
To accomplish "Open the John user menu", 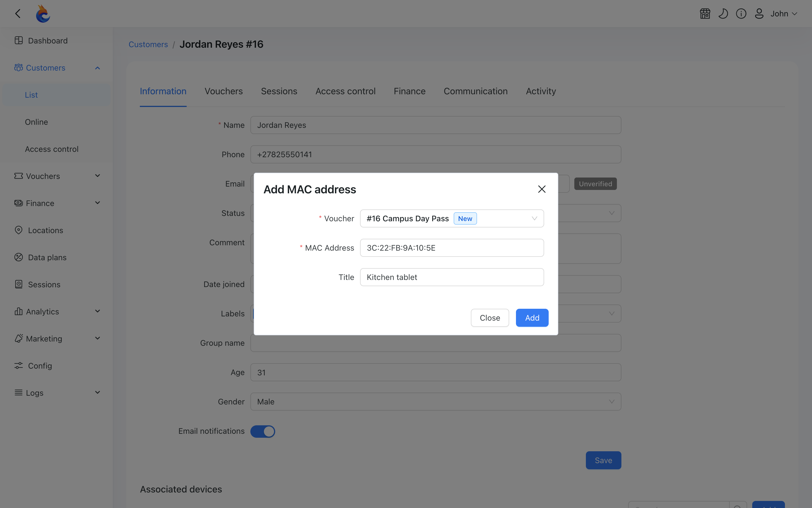I will [784, 14].
